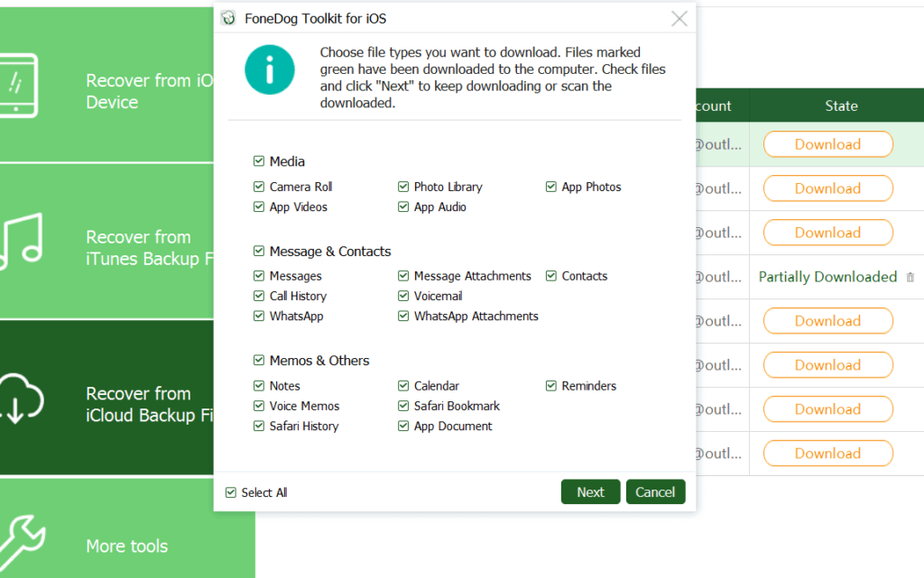Viewport: 924px width, 578px height.
Task: Click the teal info icon in dialog
Action: click(269, 70)
